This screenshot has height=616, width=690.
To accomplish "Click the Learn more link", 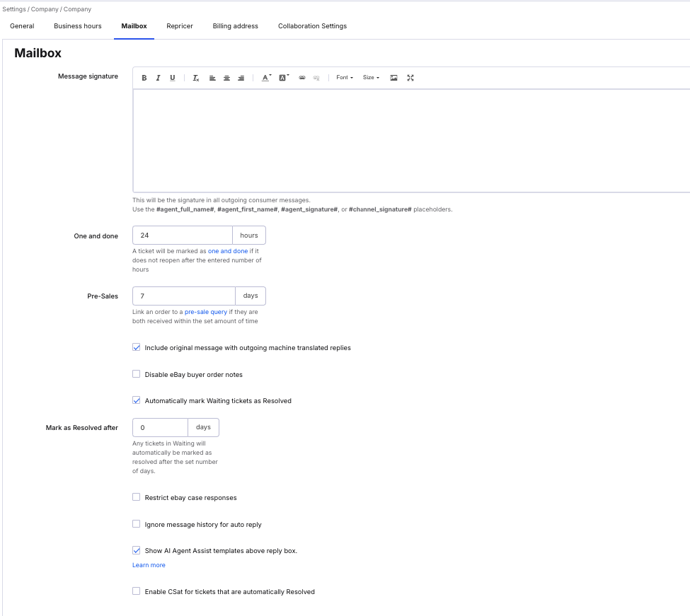I will tap(149, 565).
